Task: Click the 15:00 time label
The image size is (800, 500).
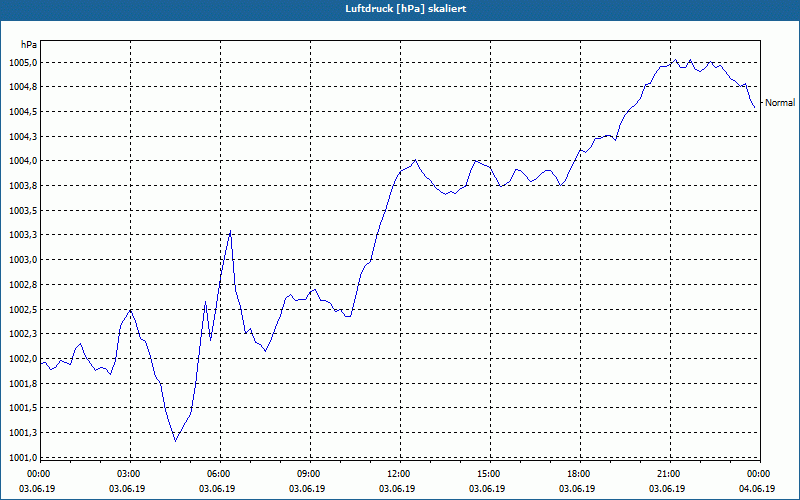Action: [x=488, y=474]
